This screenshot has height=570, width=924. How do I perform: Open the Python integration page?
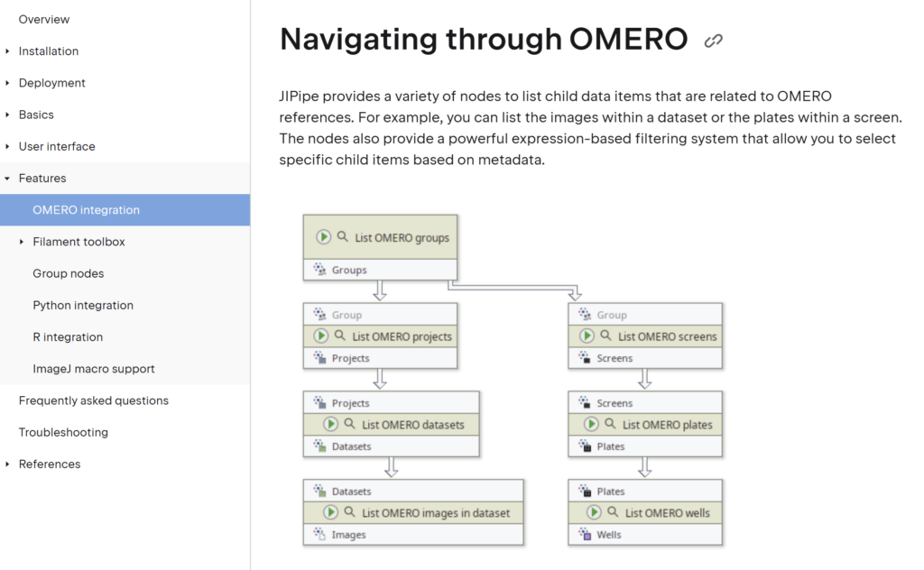83,305
